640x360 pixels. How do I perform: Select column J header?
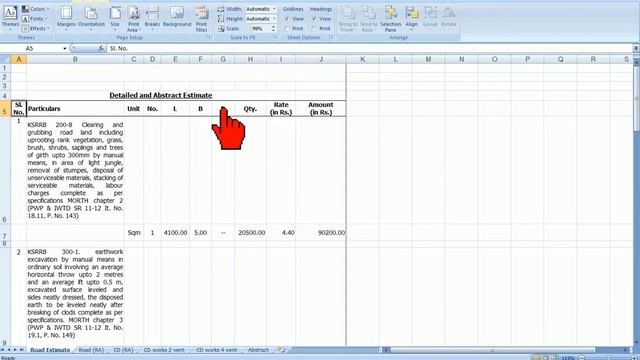[x=321, y=60]
